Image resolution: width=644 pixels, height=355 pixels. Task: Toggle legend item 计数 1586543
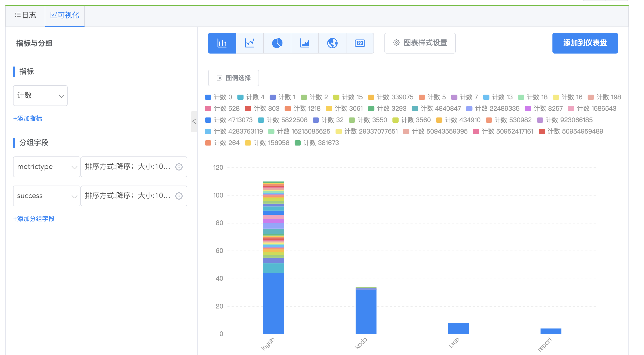click(592, 109)
